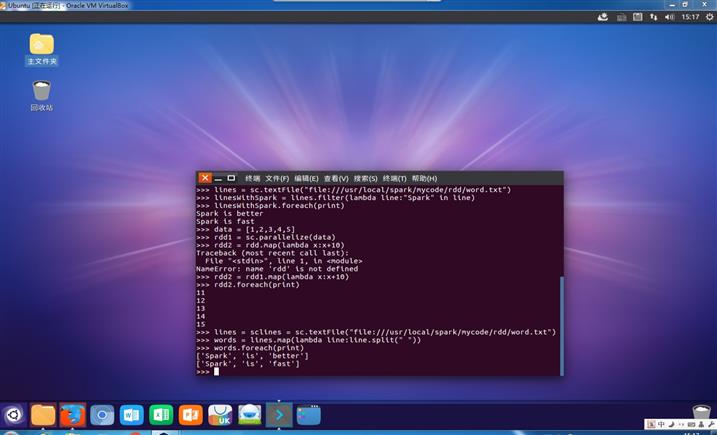Screen dimensions: 717x435
Task: Click the 'Spark is better' output line
Action: 230,214
